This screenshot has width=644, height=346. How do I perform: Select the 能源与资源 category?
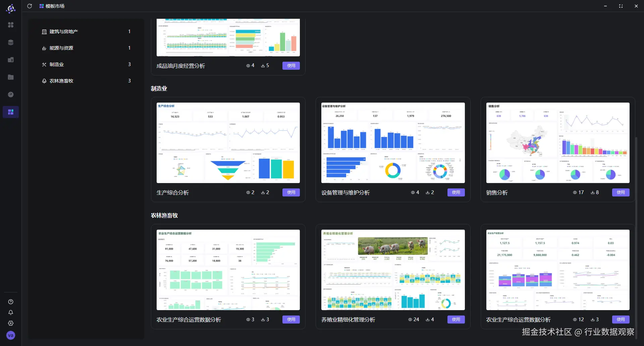click(87, 48)
